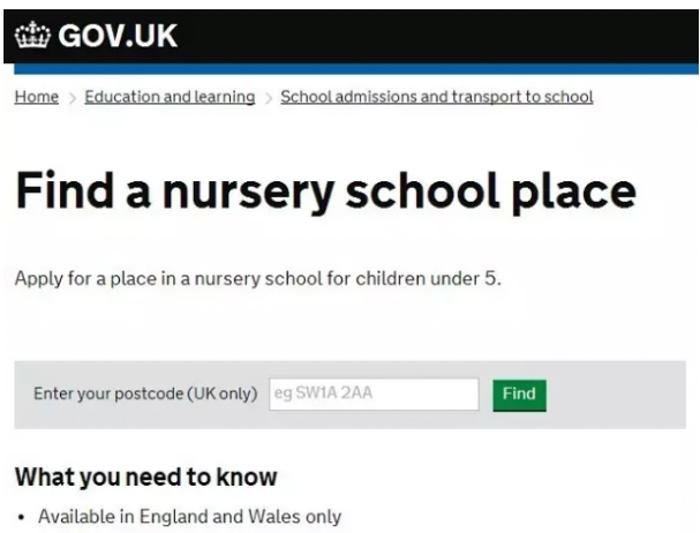Click 'Available in England and Wales only' text
This screenshot has height=533, width=700.
[190, 517]
